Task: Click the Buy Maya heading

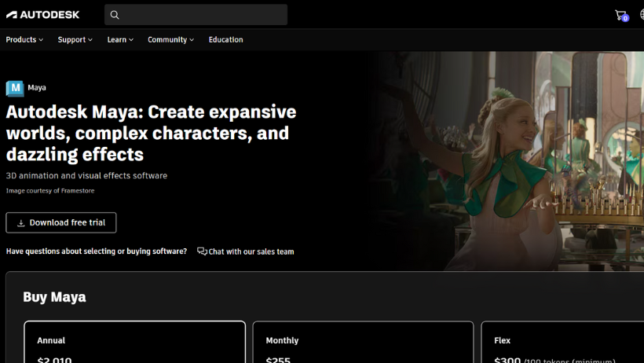Action: [x=55, y=297]
